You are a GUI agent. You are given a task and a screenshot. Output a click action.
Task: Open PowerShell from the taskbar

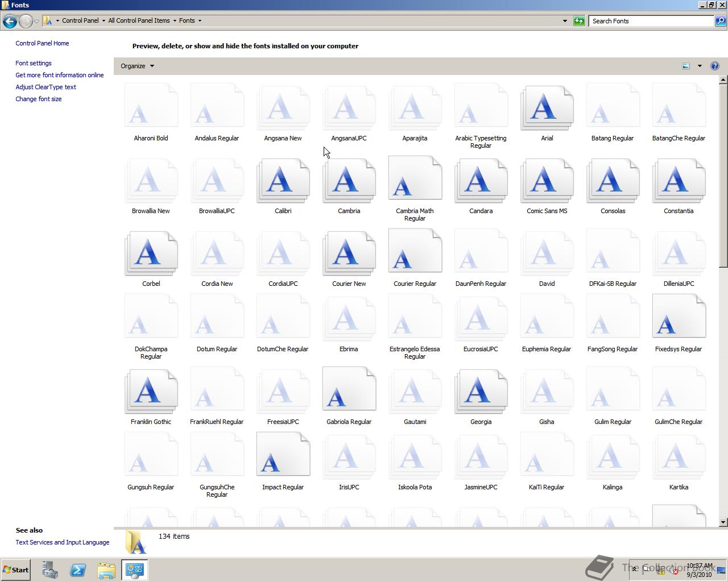tap(78, 570)
